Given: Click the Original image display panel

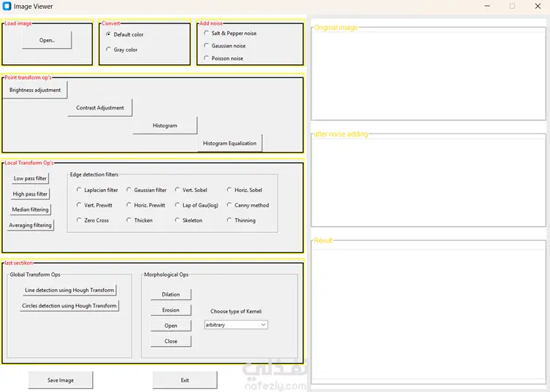Looking at the screenshot, I should tap(428, 75).
